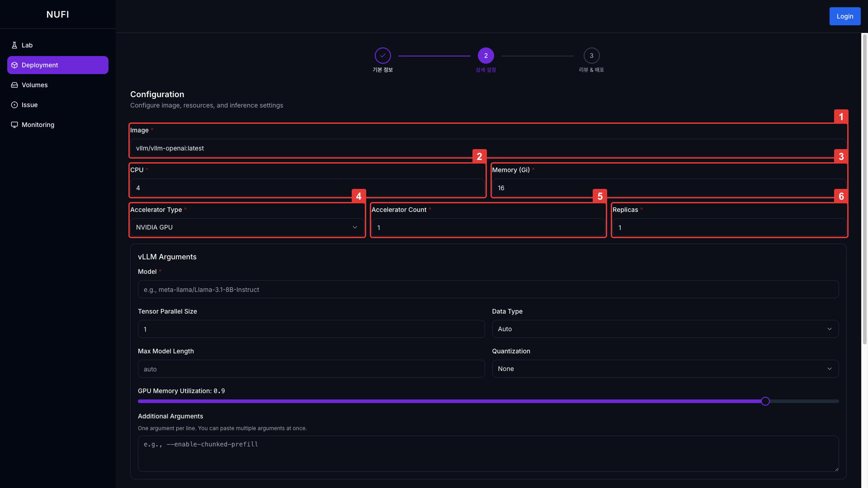Click the Max Model Length field
868x488 pixels.
point(311,369)
